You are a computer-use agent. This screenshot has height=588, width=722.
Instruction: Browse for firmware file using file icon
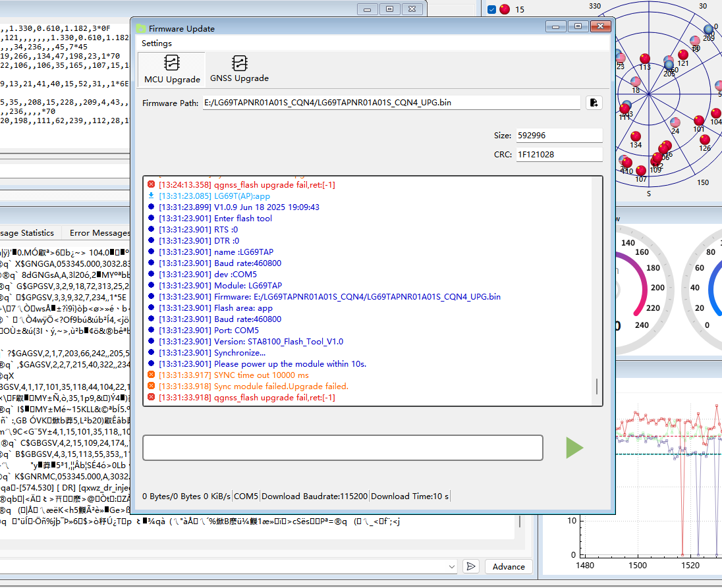594,103
